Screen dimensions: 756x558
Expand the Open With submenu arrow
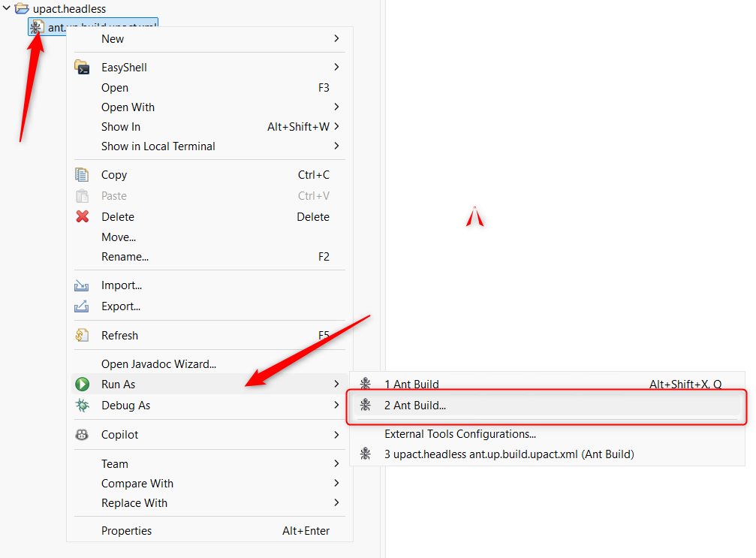[336, 107]
